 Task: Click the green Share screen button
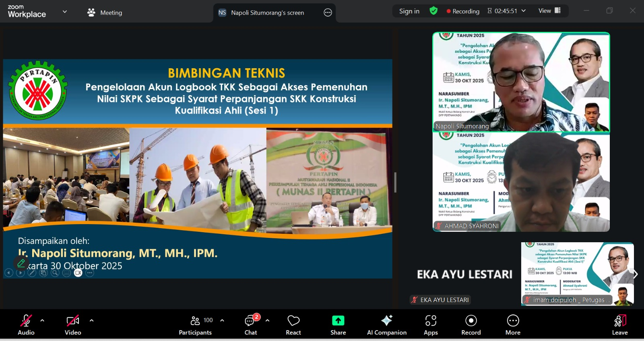point(338,324)
